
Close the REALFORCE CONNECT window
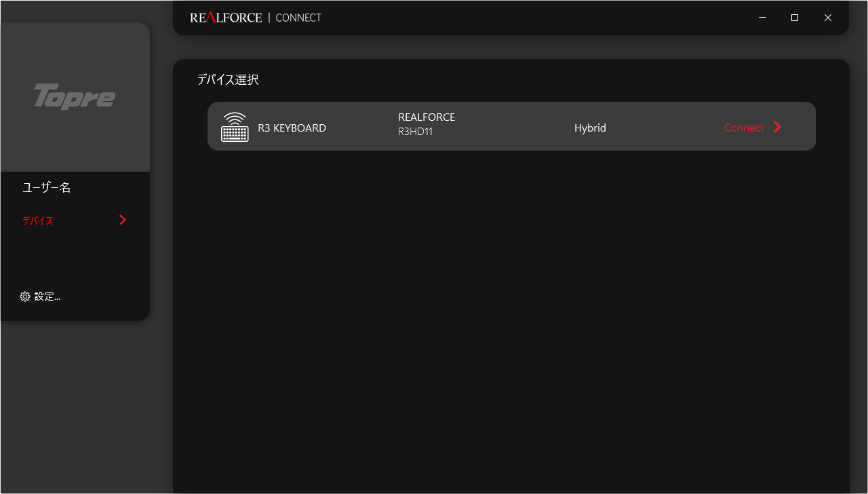[828, 18]
